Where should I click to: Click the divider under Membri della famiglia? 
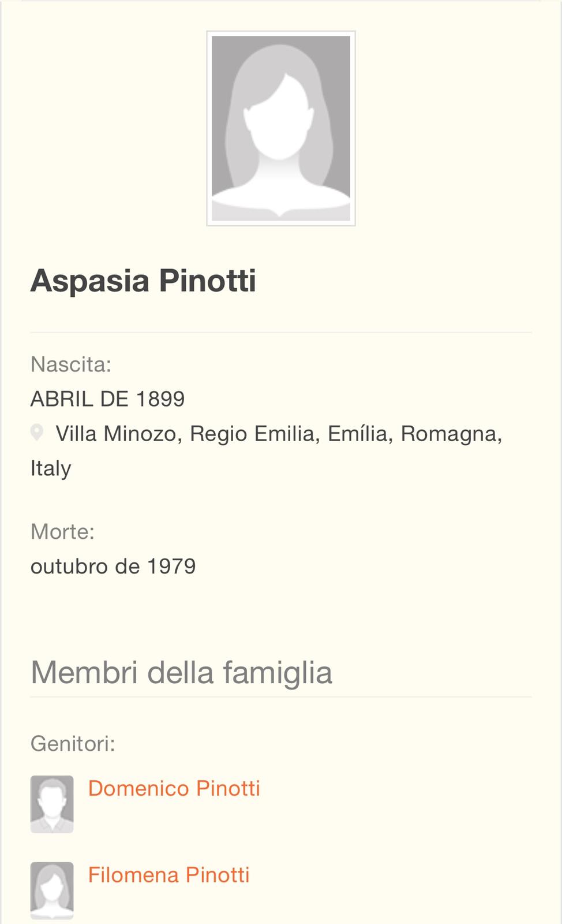(x=281, y=697)
